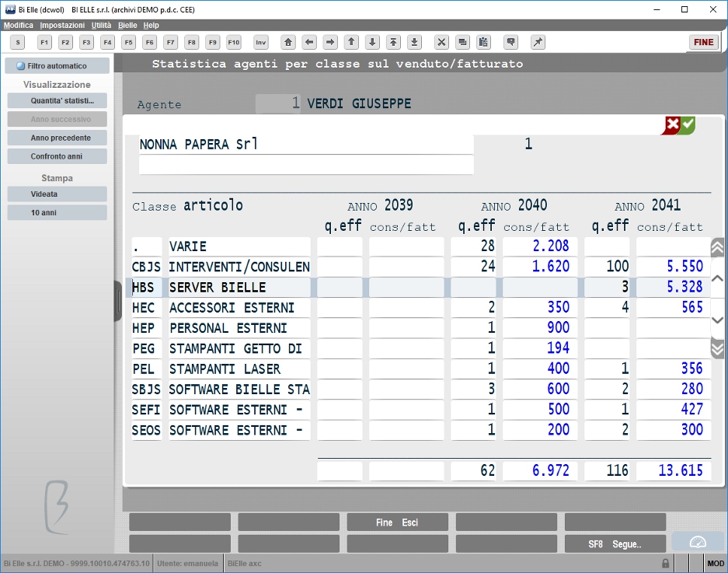Move up one row with the single-up chevron
The height and width of the screenshot is (573, 728).
click(x=717, y=278)
